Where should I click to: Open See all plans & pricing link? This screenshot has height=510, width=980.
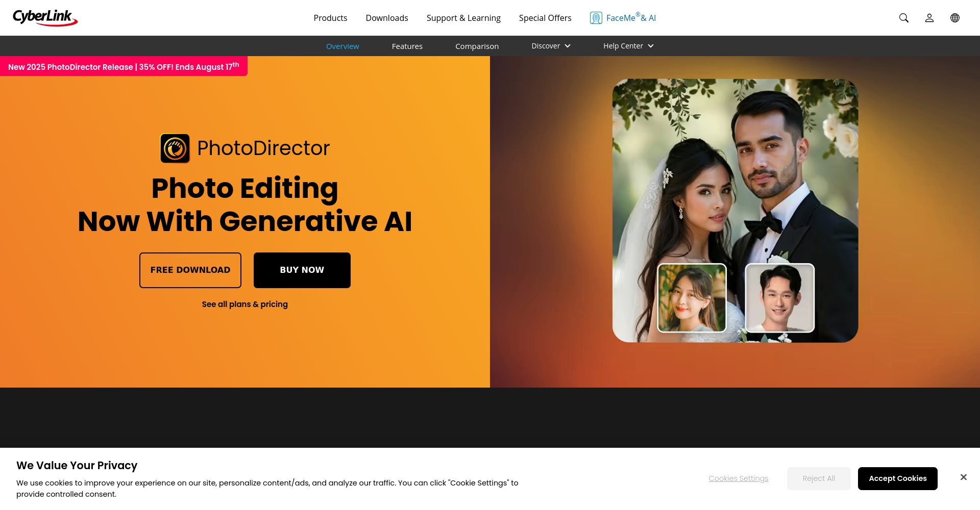pos(245,304)
